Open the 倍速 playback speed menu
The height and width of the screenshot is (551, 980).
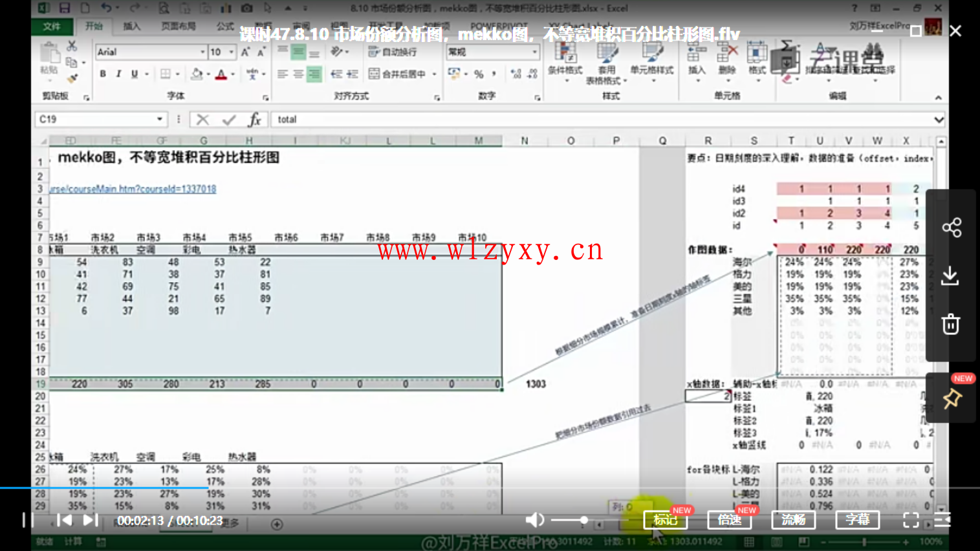[x=729, y=519]
